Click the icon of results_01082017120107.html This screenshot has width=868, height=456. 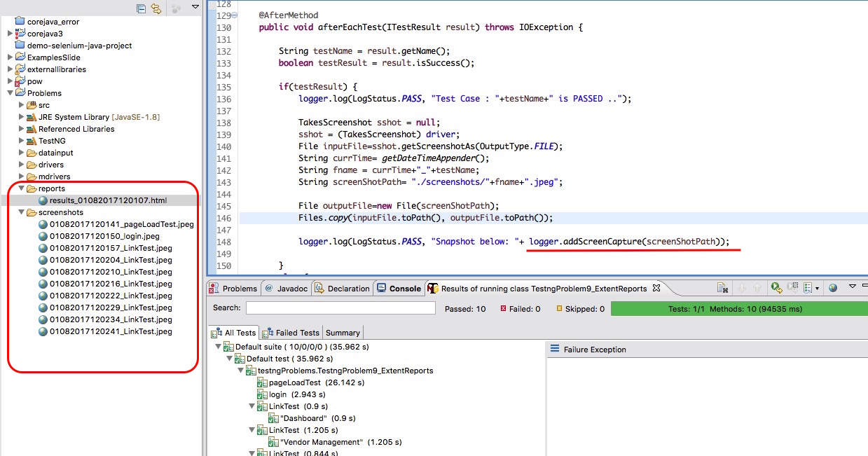(43, 200)
